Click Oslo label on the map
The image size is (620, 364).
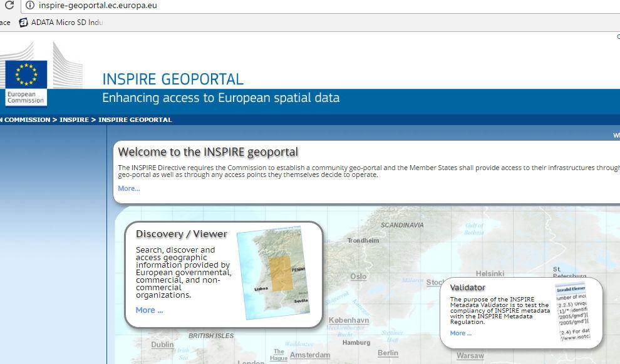pyautogui.click(x=358, y=276)
